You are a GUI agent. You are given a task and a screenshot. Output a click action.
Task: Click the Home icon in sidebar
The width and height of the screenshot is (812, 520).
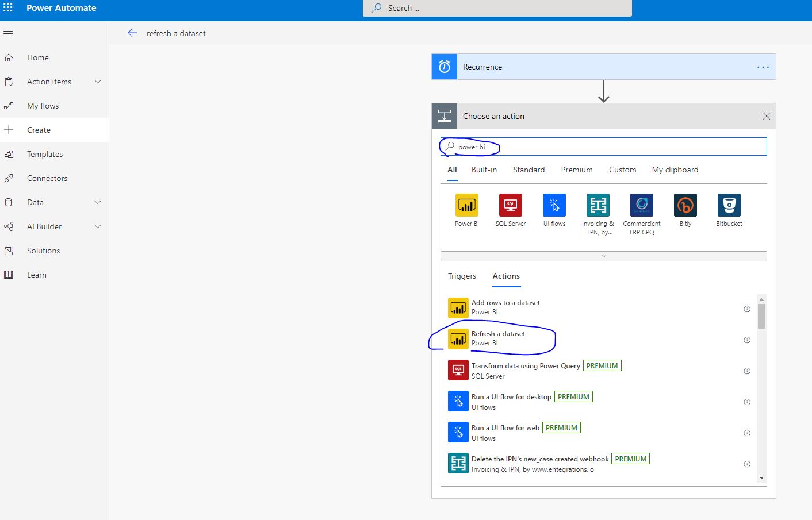coord(9,57)
